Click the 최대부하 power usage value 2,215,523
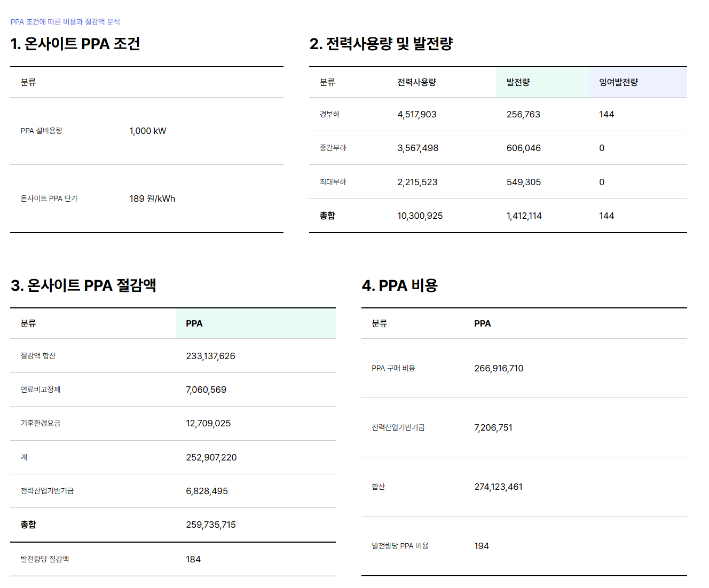The height and width of the screenshot is (588, 709). click(417, 182)
